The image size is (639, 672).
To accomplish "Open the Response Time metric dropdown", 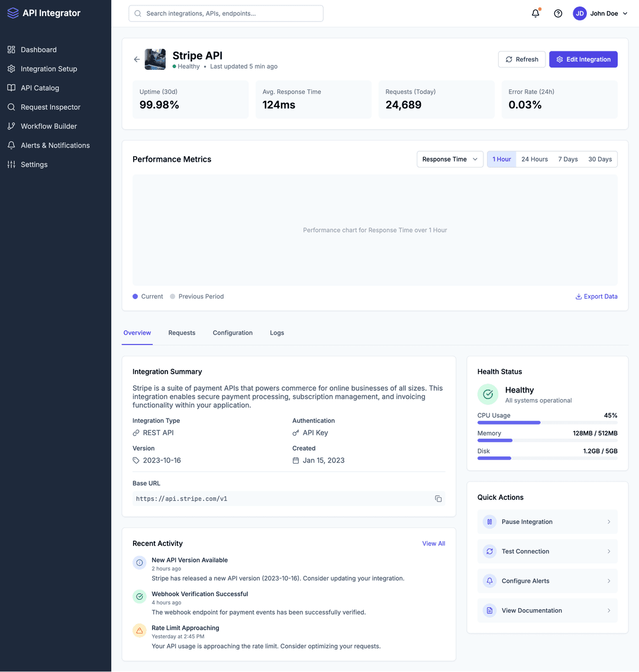I will point(450,159).
